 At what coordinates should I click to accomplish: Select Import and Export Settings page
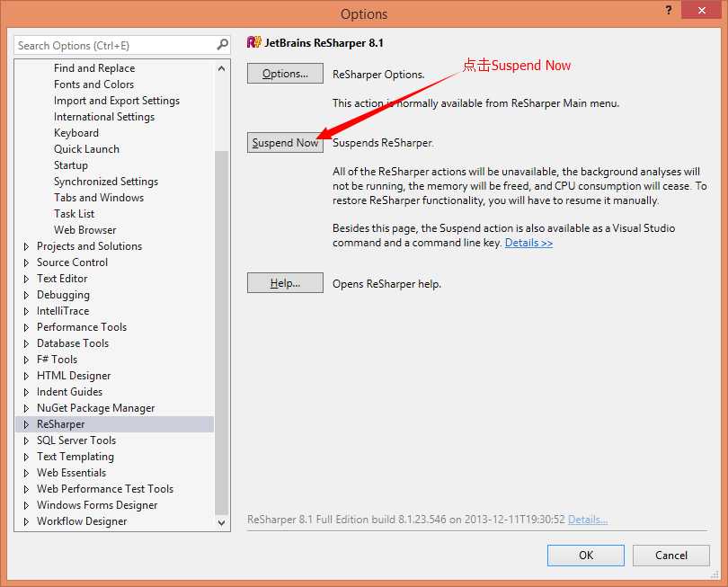(x=117, y=101)
